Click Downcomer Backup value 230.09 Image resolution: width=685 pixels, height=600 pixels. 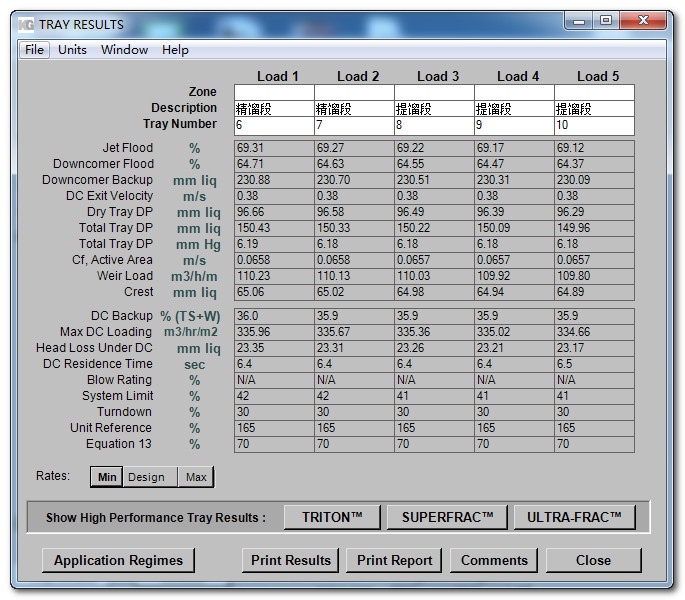[x=595, y=180]
